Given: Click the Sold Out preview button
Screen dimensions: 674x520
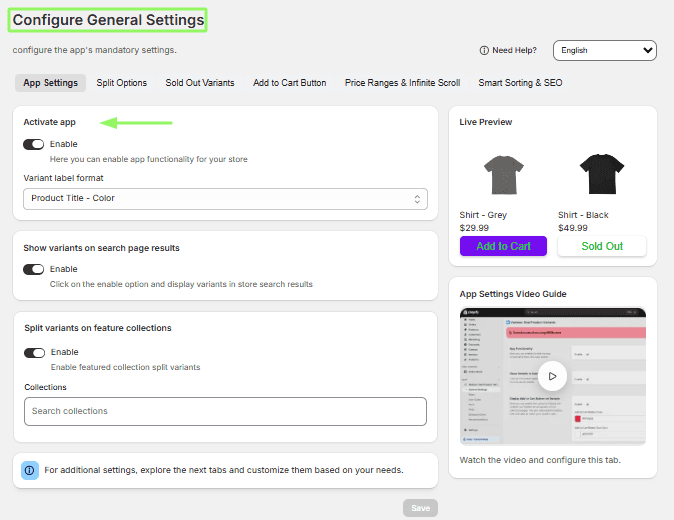Looking at the screenshot, I should (602, 246).
